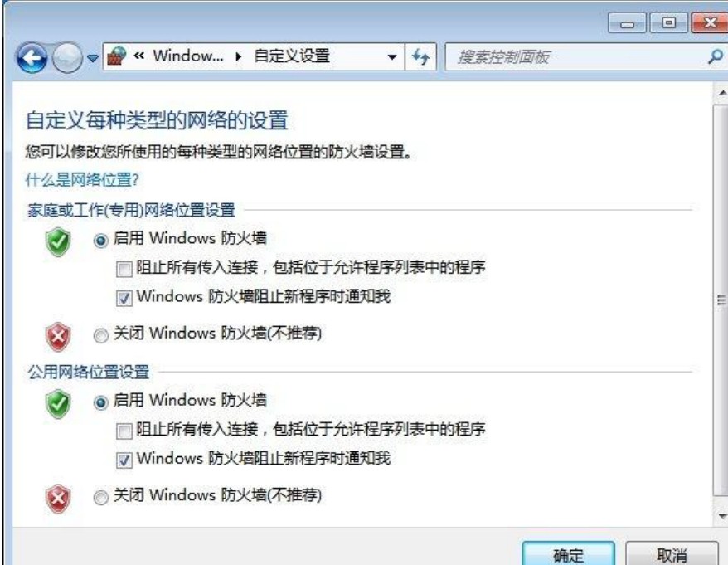Select 启用 Windows 防火墙 for public network

coord(101,402)
